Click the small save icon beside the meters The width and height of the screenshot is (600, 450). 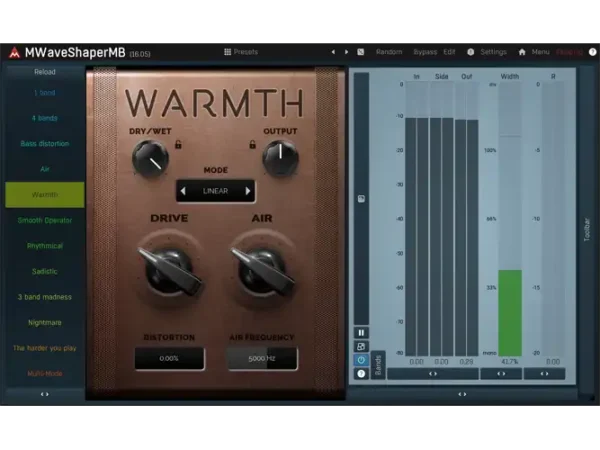pyautogui.click(x=361, y=199)
